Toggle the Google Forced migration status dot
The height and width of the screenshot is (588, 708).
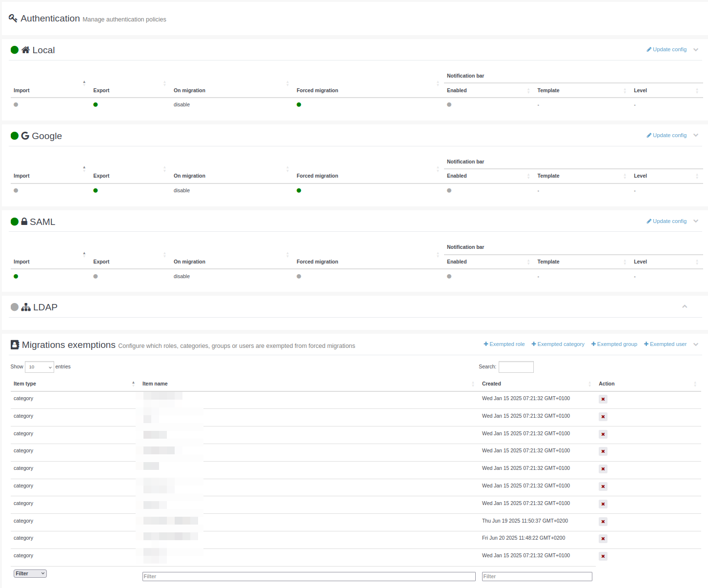click(x=299, y=190)
